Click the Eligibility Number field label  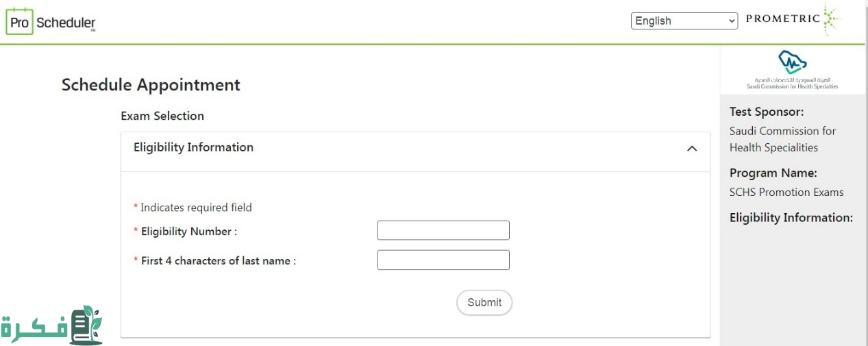coord(188,232)
